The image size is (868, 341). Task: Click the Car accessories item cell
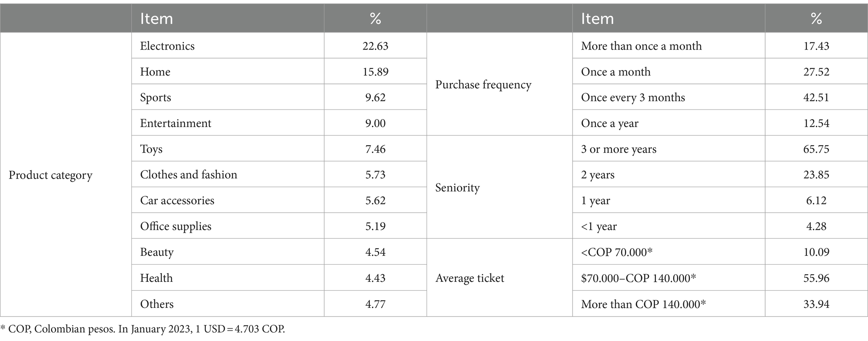coord(228,200)
